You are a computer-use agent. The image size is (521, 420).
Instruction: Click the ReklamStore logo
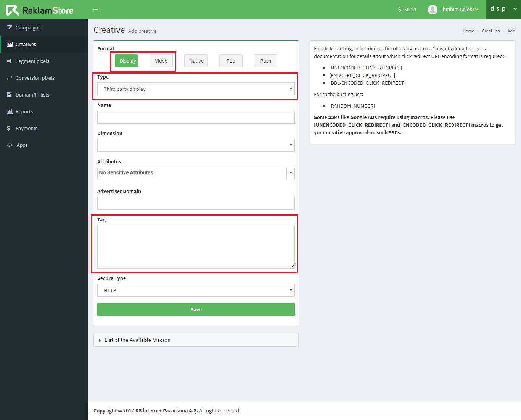(40, 10)
